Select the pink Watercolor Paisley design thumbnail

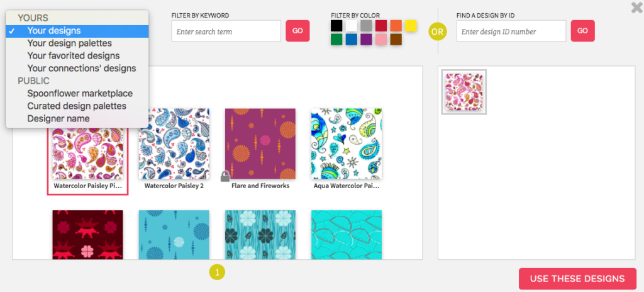tap(88, 152)
